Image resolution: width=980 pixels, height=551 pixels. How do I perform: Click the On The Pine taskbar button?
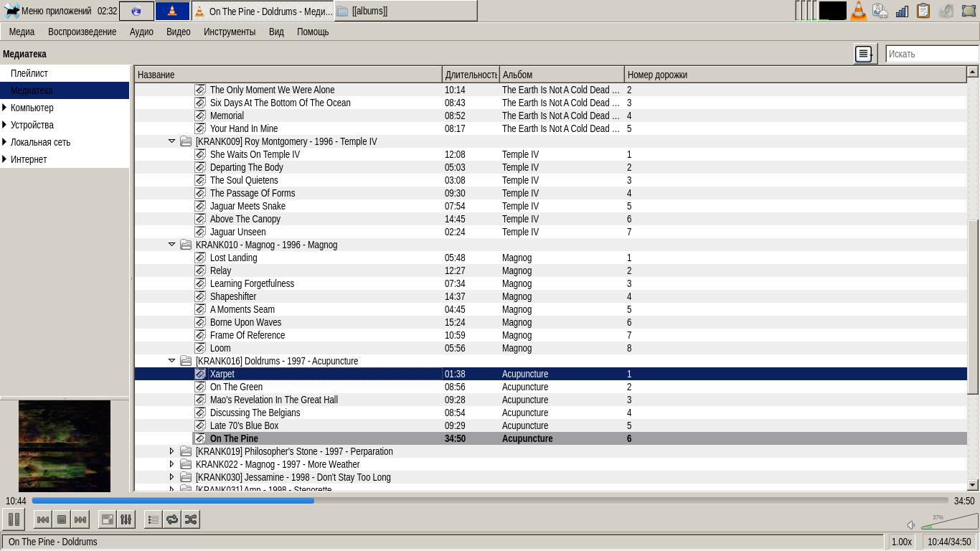tap(263, 11)
